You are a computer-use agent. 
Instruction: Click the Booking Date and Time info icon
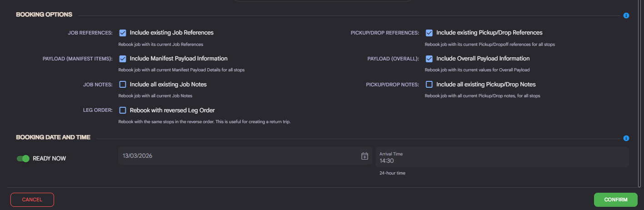(x=626, y=138)
